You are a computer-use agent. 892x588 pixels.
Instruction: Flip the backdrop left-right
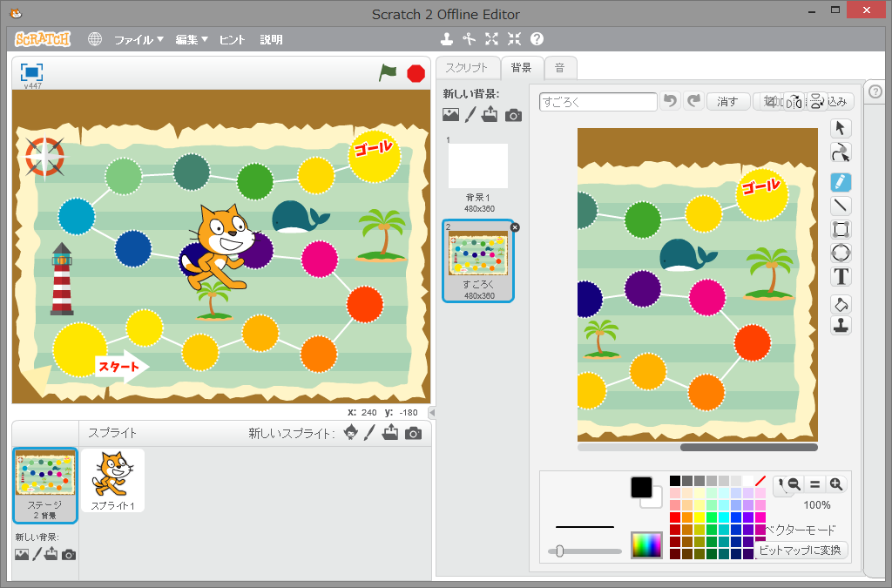coord(794,102)
